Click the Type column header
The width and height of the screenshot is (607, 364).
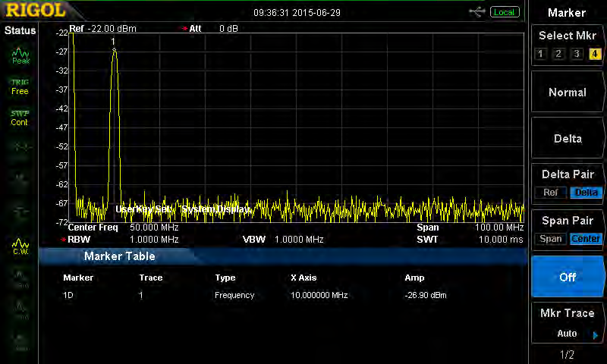[225, 278]
